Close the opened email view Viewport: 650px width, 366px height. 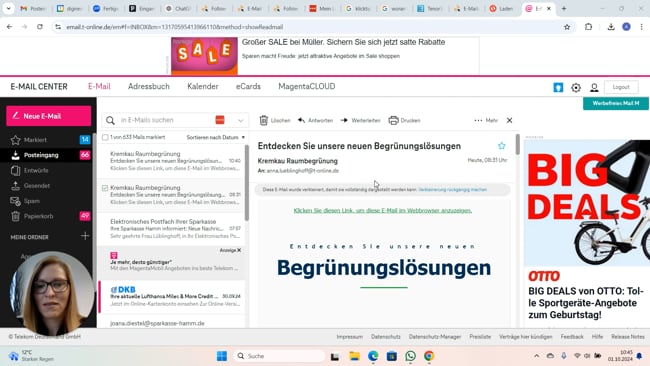[509, 120]
